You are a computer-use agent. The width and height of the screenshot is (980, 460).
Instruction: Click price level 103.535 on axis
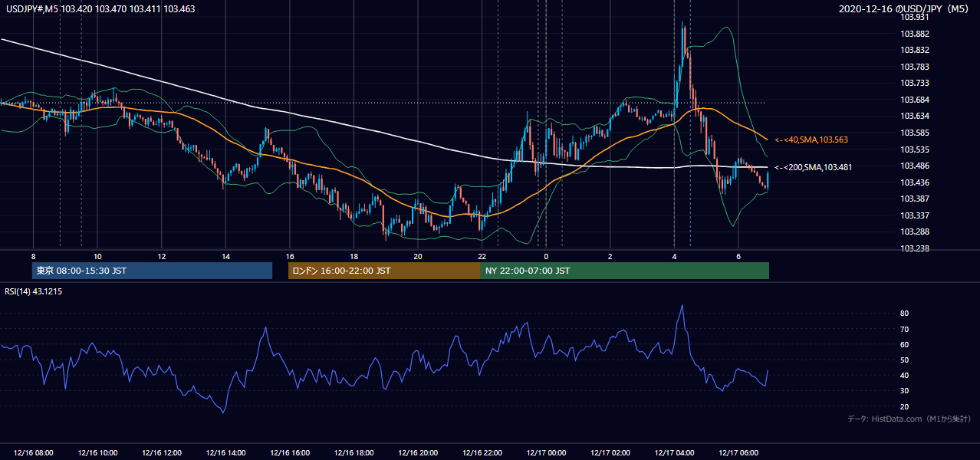(915, 149)
